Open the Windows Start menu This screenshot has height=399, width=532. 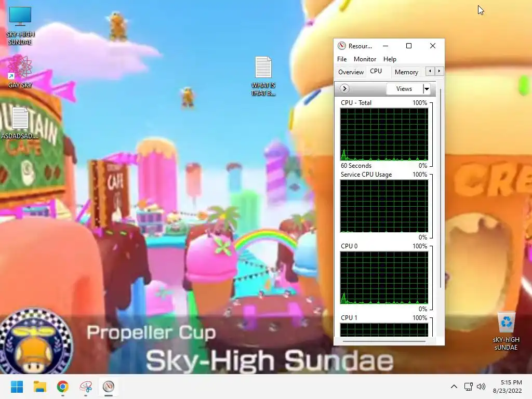pyautogui.click(x=17, y=387)
